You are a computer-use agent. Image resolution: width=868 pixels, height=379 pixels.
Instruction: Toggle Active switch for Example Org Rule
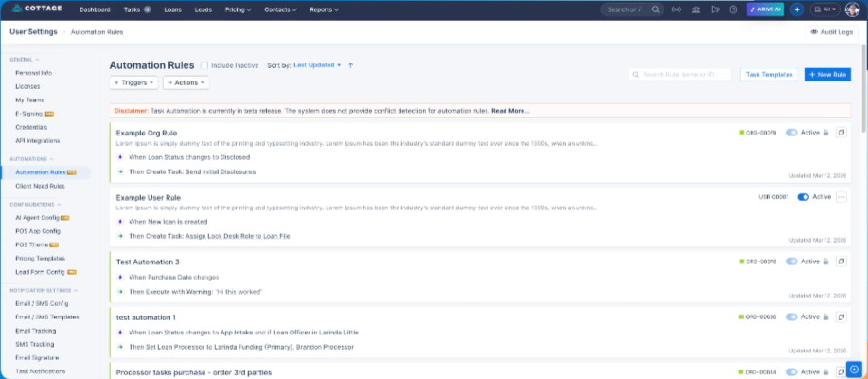791,133
